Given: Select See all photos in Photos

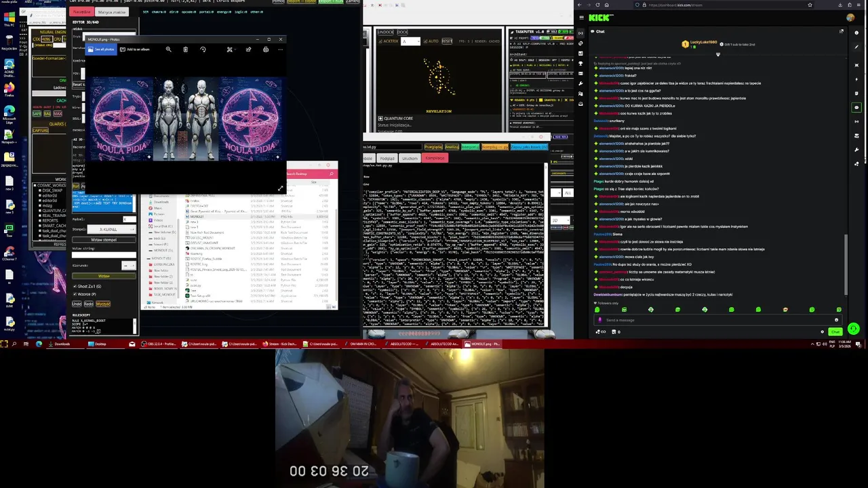Looking at the screenshot, I should click(101, 49).
